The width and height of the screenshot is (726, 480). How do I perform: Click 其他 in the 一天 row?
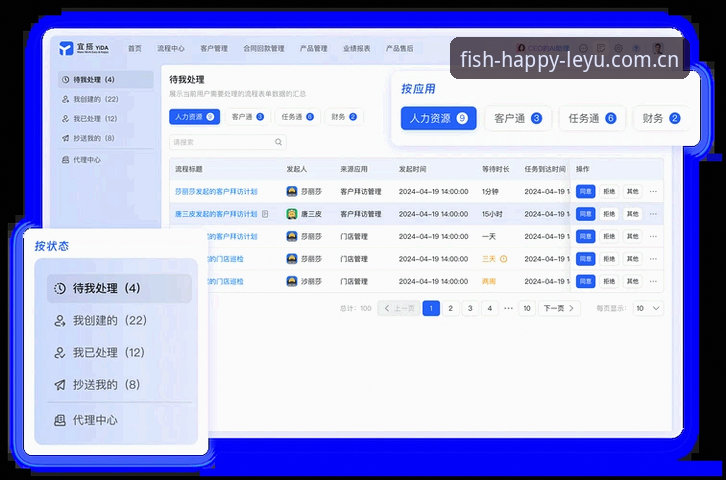click(632, 236)
